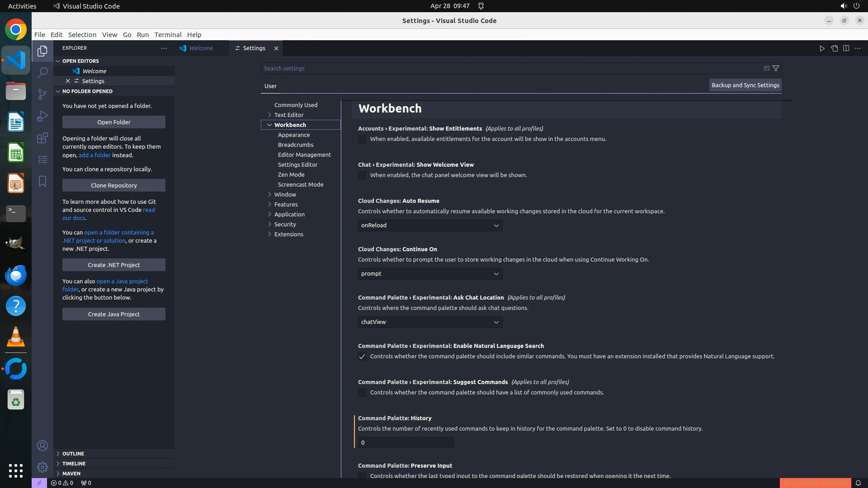Screen dimensions: 868x488
Task: Enable Show Entitlements checkbox
Action: (x=362, y=139)
